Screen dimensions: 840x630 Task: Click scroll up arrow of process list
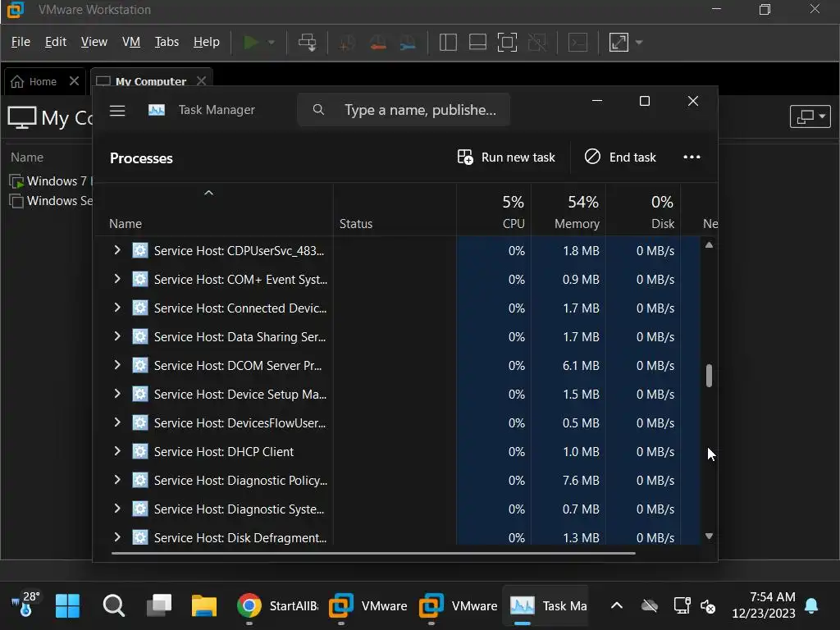(709, 244)
